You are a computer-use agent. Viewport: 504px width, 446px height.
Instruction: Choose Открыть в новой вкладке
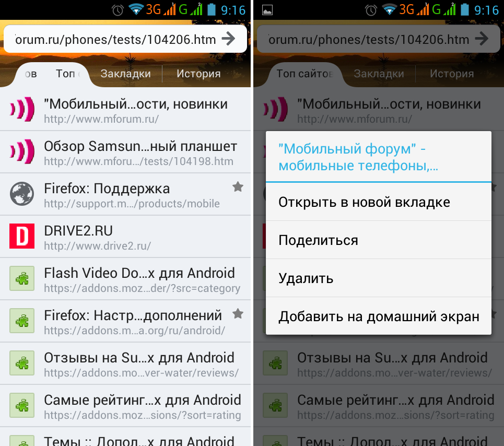click(x=379, y=202)
